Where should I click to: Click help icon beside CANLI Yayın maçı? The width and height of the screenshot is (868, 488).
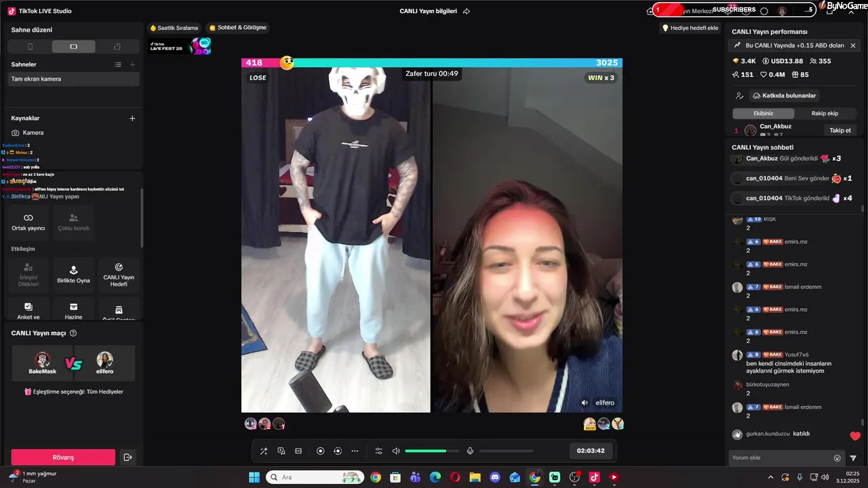click(x=73, y=333)
